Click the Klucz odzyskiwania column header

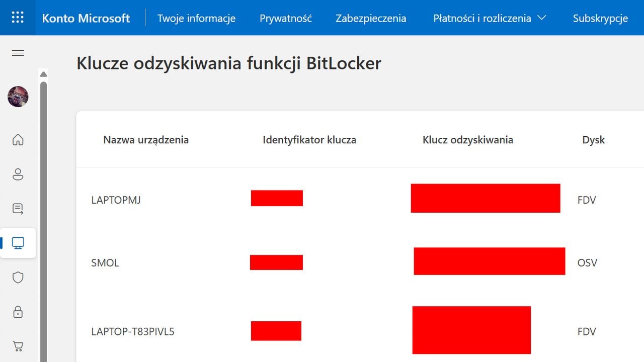(468, 140)
